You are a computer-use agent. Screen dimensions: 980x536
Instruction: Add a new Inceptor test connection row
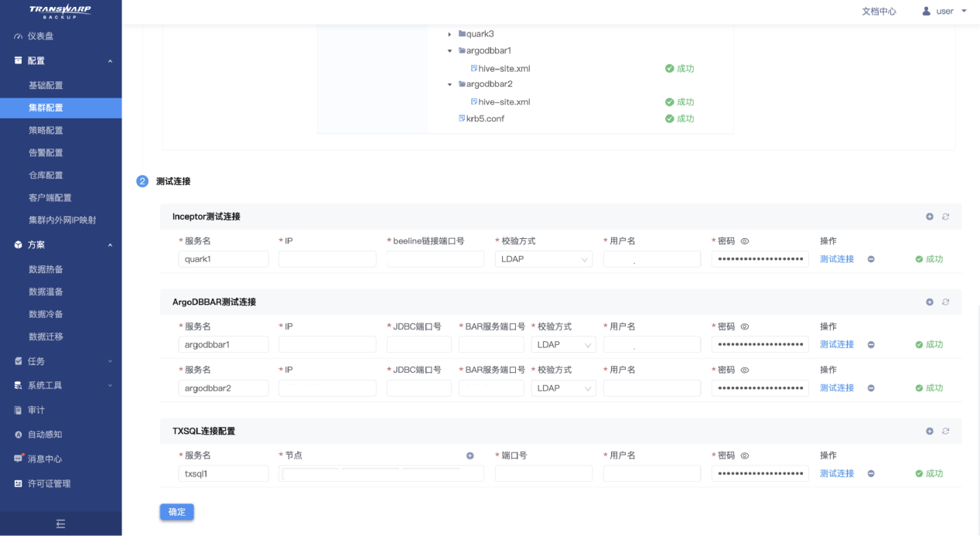(930, 217)
